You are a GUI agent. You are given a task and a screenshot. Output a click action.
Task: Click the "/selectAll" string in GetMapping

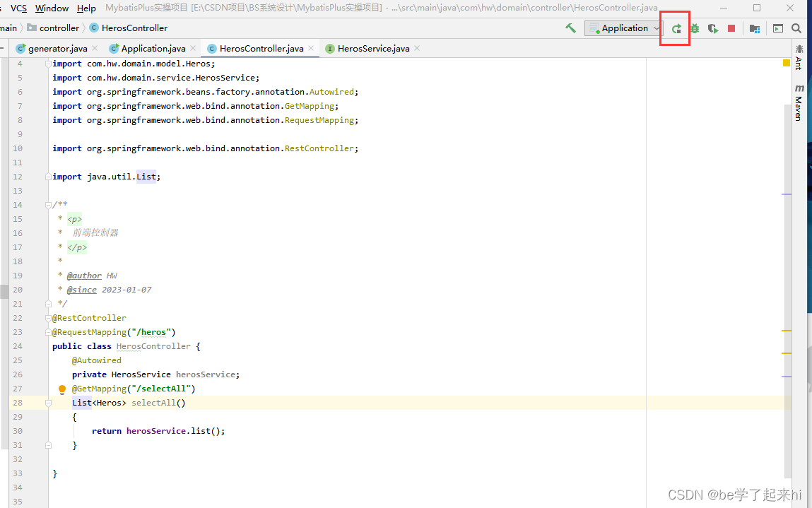[161, 389]
